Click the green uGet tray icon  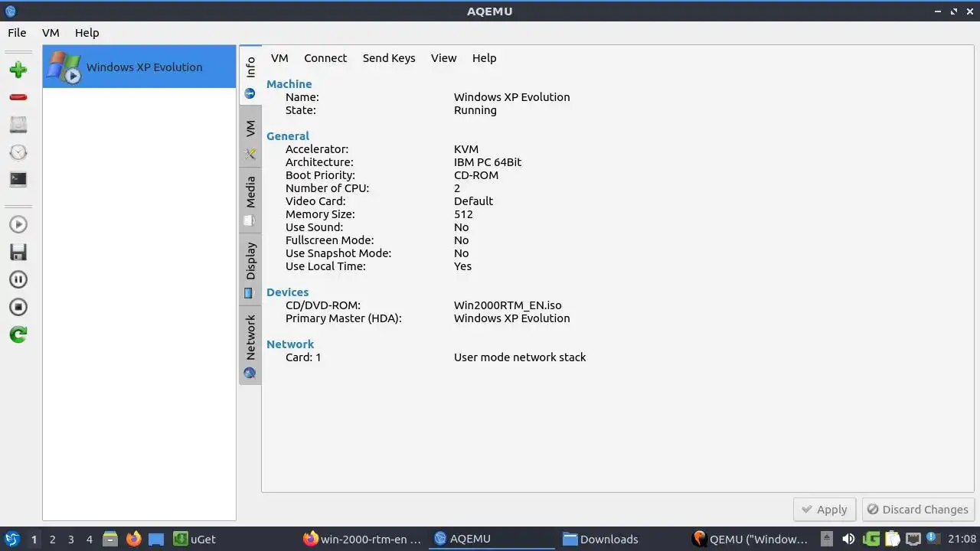[x=871, y=539]
